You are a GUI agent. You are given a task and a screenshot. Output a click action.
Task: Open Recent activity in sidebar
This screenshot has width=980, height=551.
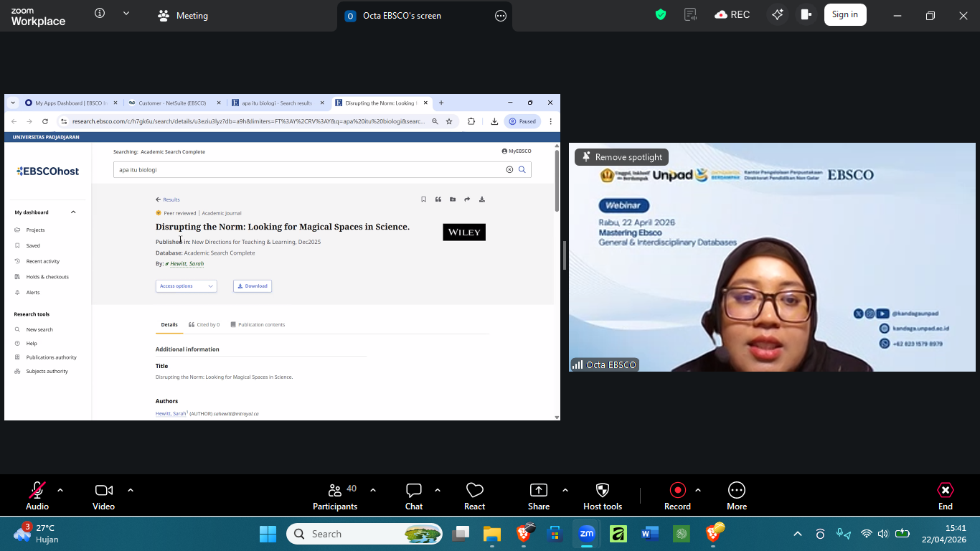point(42,261)
